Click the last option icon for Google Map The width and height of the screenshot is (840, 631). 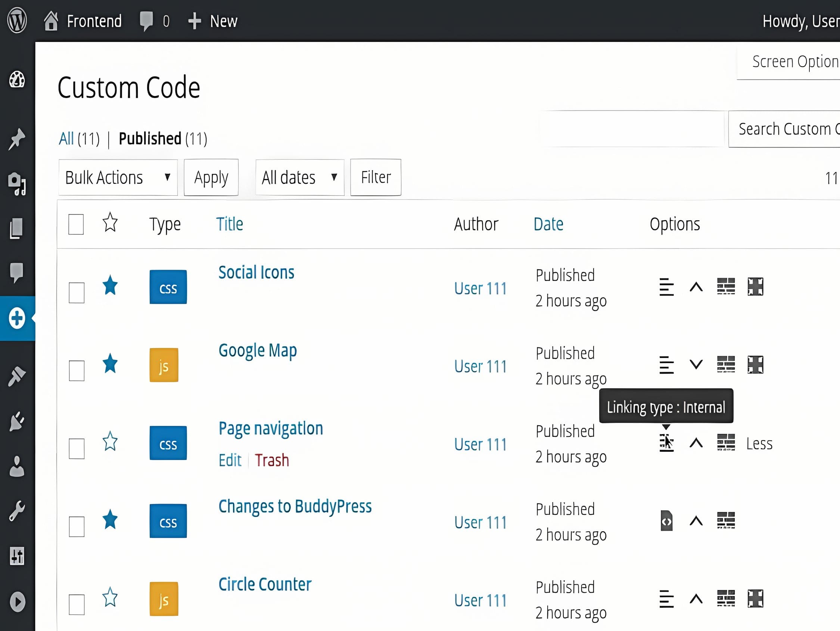click(755, 365)
